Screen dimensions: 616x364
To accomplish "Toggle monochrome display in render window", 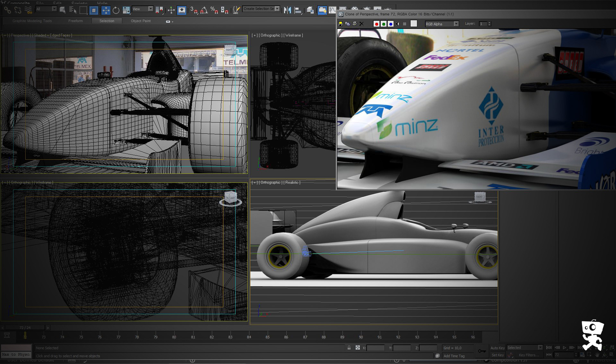I will 405,24.
